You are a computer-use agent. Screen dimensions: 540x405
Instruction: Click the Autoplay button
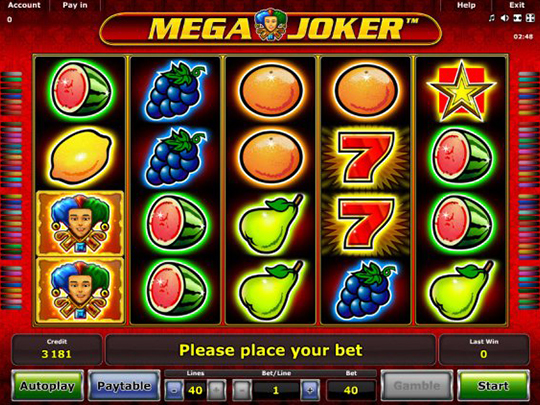click(x=47, y=386)
